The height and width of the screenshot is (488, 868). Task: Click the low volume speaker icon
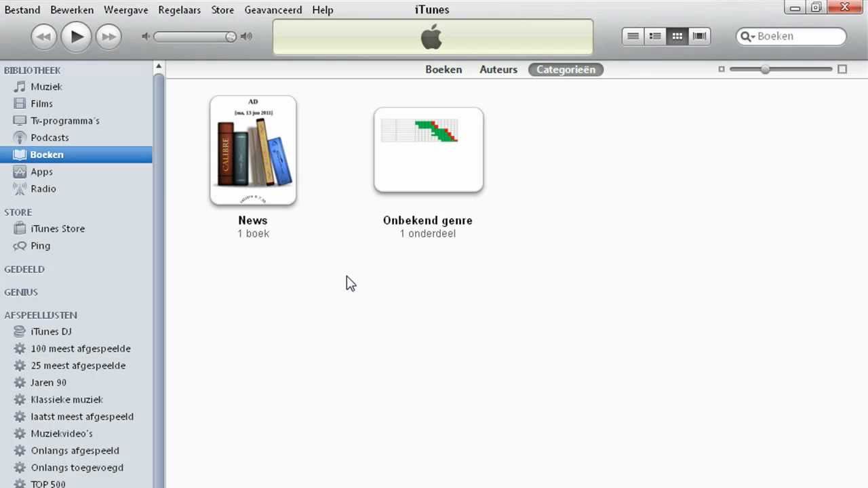145,37
